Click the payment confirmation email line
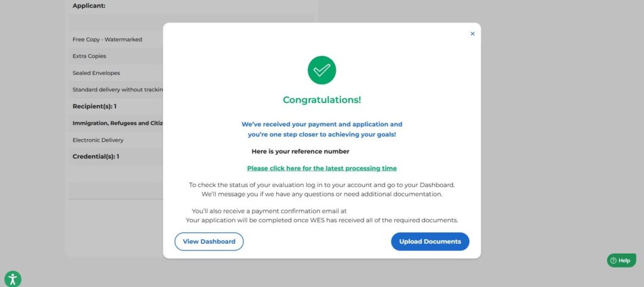This screenshot has height=287, width=644. point(269,211)
